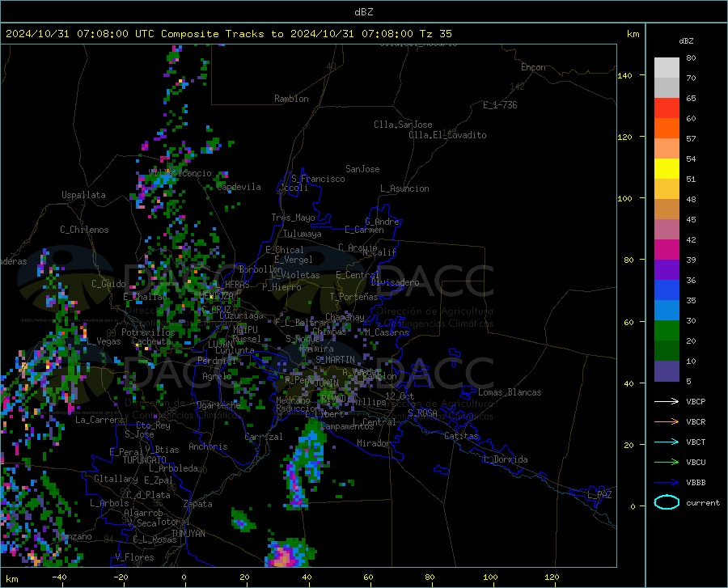Click the Zapata map label
The height and width of the screenshot is (588, 728).
[x=198, y=504]
